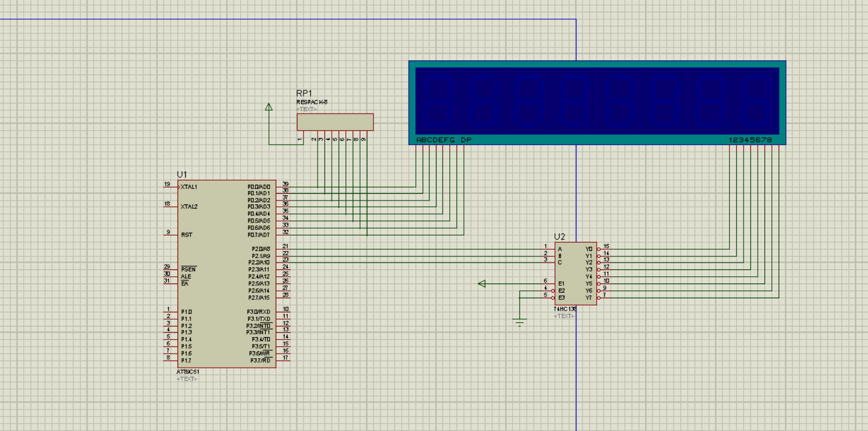Click the P3.2/INT0 pin 12 on U1
Viewport: 868px width, 431px height.
pyautogui.click(x=283, y=325)
